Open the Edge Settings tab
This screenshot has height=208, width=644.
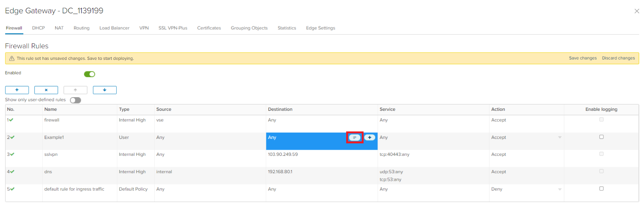tap(320, 28)
